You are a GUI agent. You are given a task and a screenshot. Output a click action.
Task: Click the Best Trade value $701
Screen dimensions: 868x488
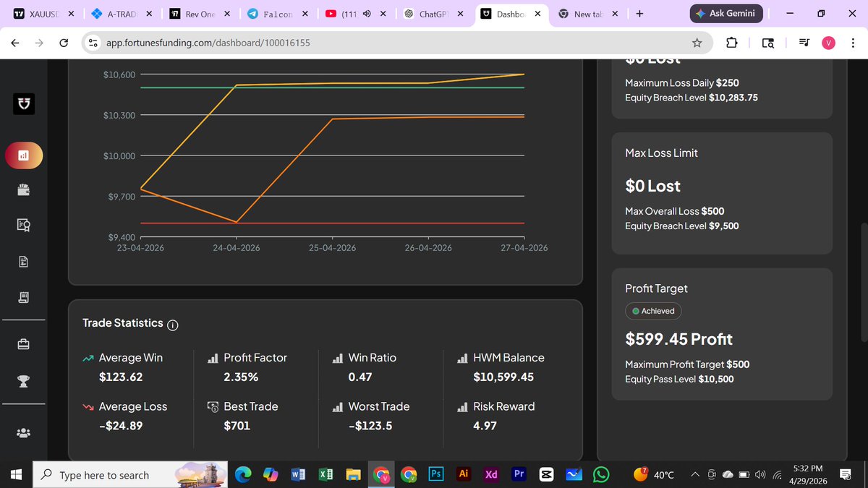pos(237,426)
